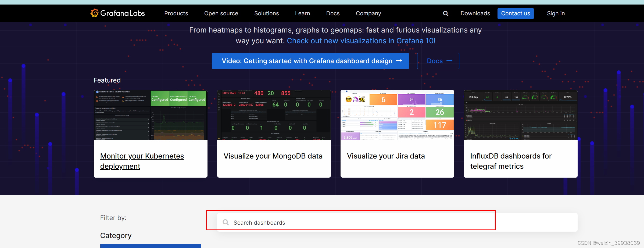Image resolution: width=644 pixels, height=248 pixels.
Task: Click the Featured section heading
Action: click(107, 80)
